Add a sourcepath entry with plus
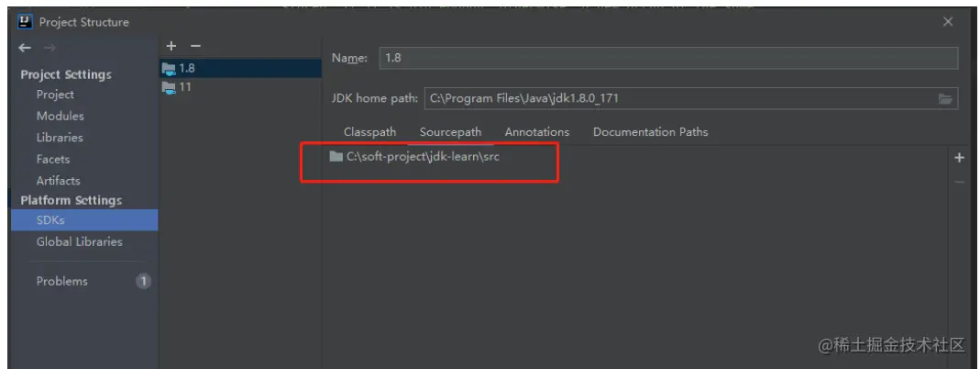 (960, 158)
